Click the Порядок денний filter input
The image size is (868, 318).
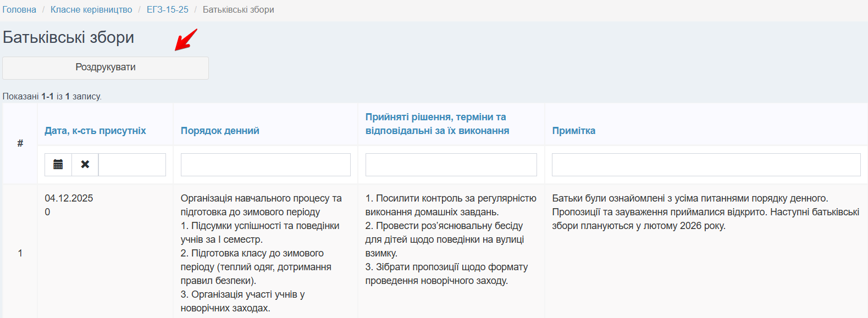tap(266, 165)
